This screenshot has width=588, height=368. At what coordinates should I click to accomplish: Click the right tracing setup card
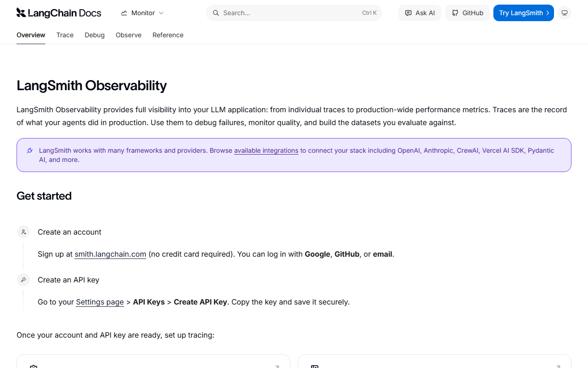pos(435,361)
